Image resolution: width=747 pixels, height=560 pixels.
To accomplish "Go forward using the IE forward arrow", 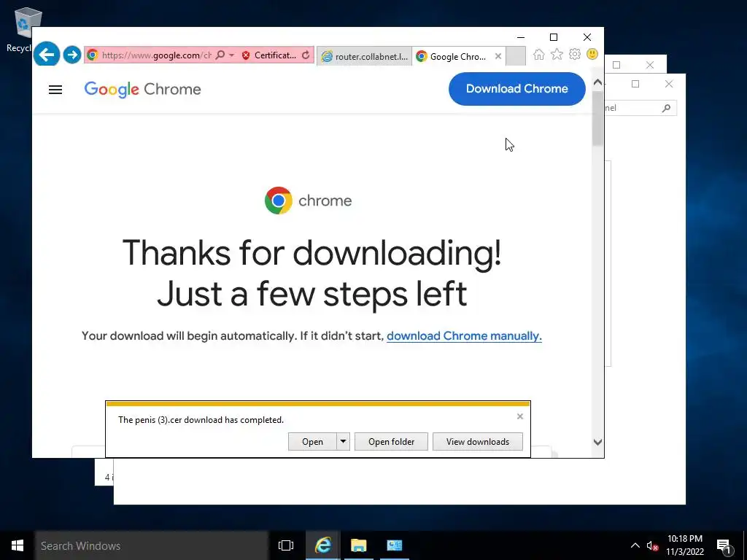I will click(72, 55).
